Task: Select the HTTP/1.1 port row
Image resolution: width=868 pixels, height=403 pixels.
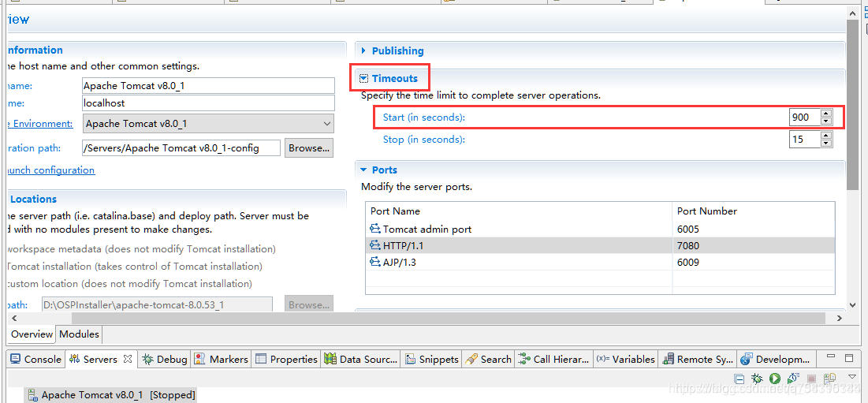Action: [600, 245]
